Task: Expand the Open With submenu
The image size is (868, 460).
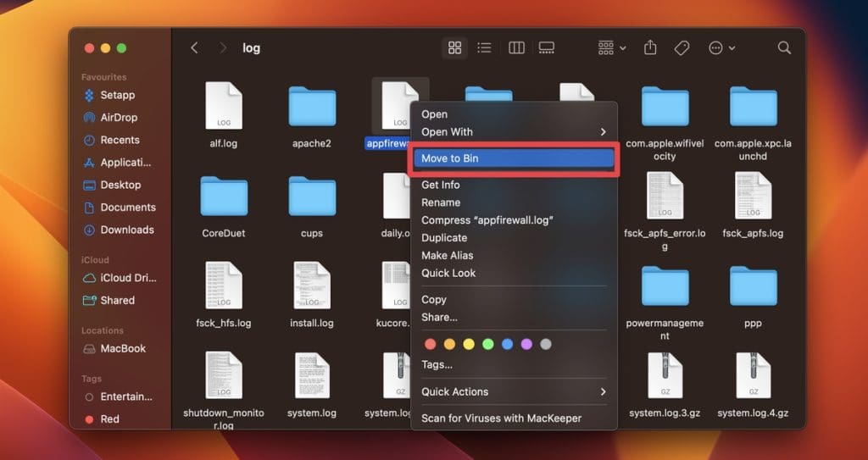Action: pos(514,132)
